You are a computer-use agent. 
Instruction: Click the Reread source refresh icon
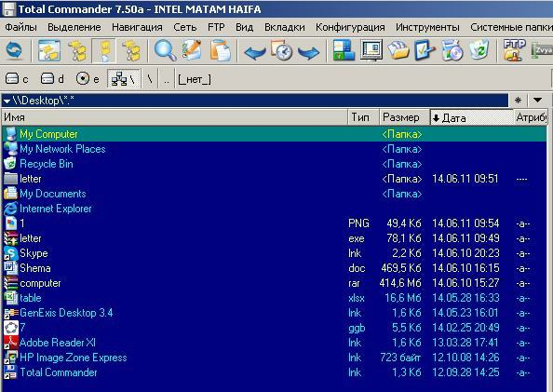click(x=14, y=50)
